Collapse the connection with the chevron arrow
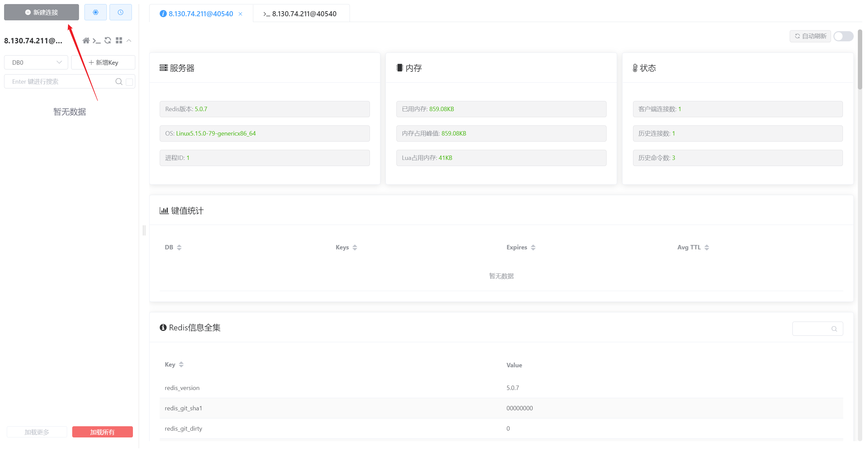Viewport: 868px width, 452px height. coord(129,41)
